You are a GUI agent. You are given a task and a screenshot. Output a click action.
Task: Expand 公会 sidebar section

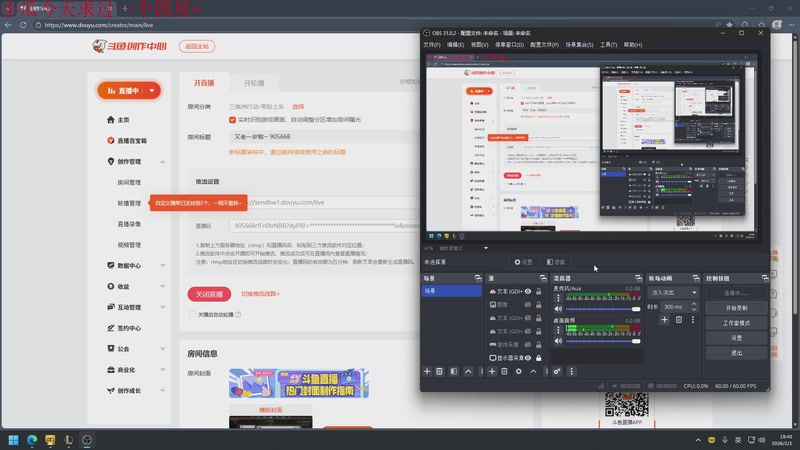click(162, 349)
